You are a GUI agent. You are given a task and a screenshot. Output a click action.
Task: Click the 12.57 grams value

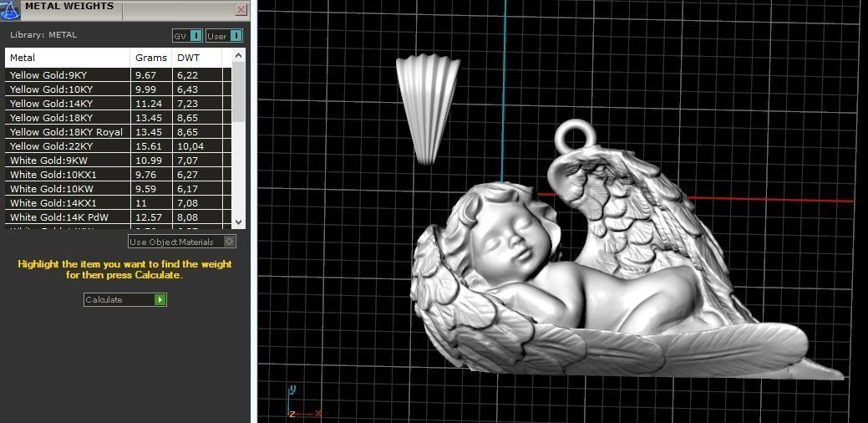[x=147, y=217]
